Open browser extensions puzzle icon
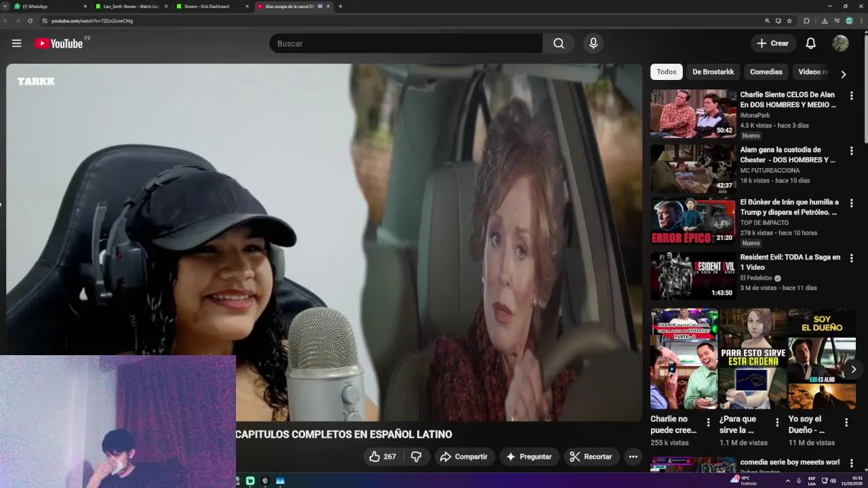This screenshot has height=488, width=868. pyautogui.click(x=806, y=21)
